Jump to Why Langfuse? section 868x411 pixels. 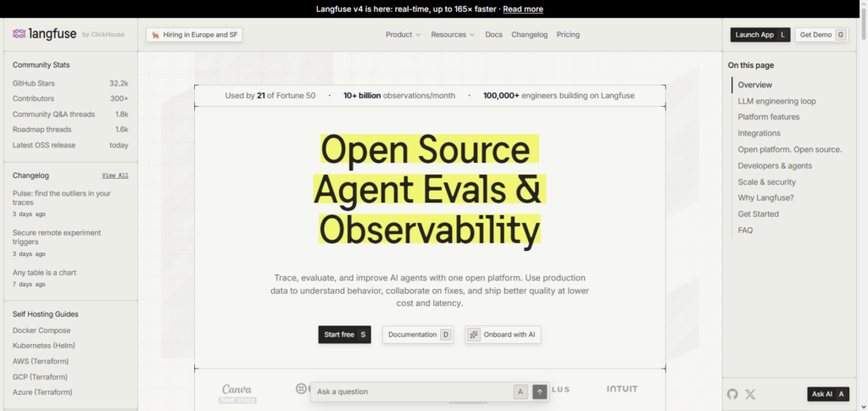[765, 197]
